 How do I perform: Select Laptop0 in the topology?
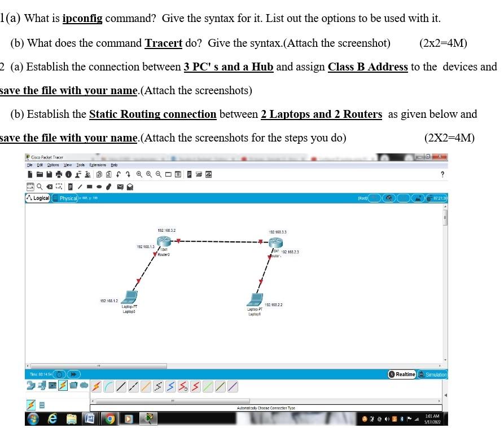[129, 296]
